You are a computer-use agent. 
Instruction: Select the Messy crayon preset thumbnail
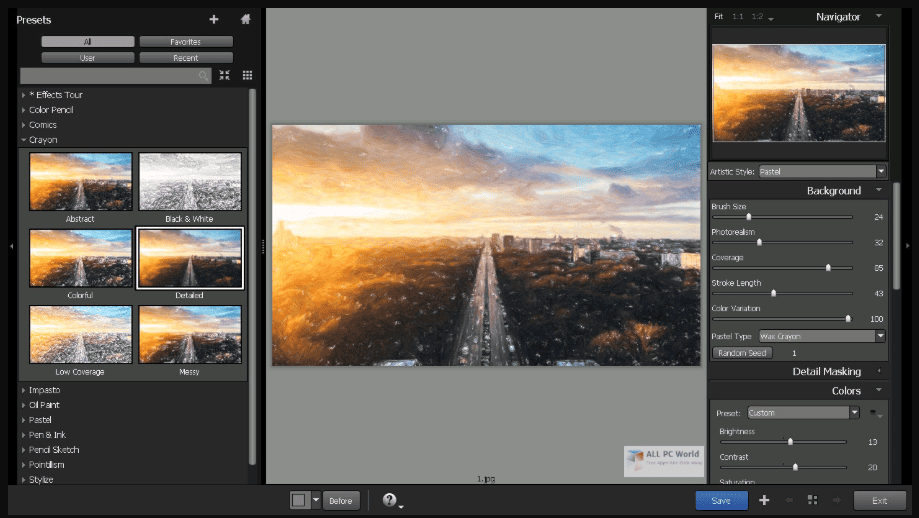point(190,334)
